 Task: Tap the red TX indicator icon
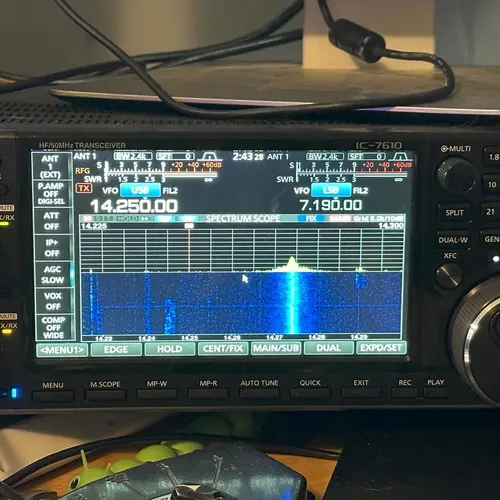pyautogui.click(x=84, y=188)
